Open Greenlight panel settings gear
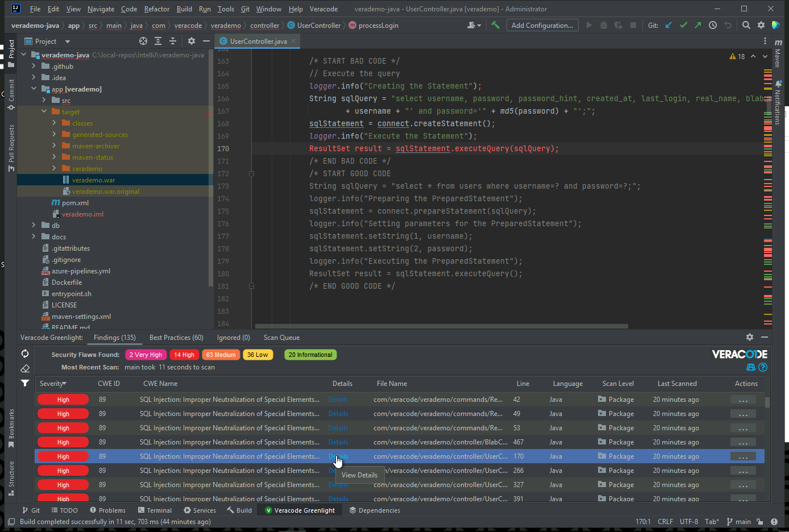The height and width of the screenshot is (532, 789). point(750,337)
